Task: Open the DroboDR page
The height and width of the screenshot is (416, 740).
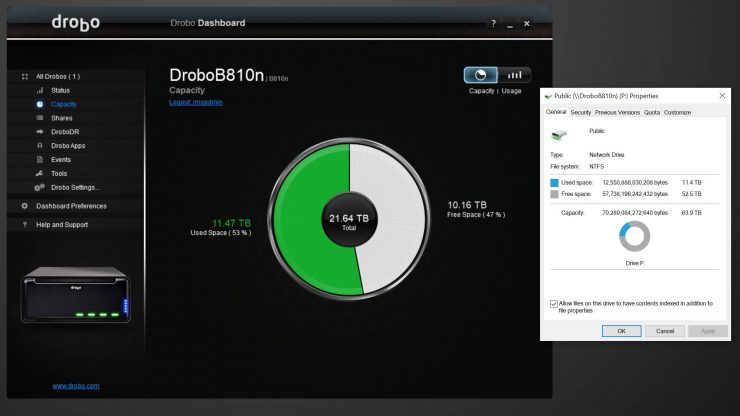Action: point(65,132)
